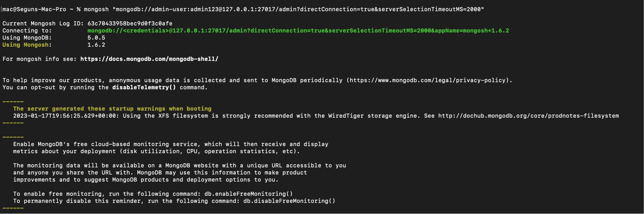Select the Mongosh Log ID value
Viewport: 644px width, 214px height.
130,24
